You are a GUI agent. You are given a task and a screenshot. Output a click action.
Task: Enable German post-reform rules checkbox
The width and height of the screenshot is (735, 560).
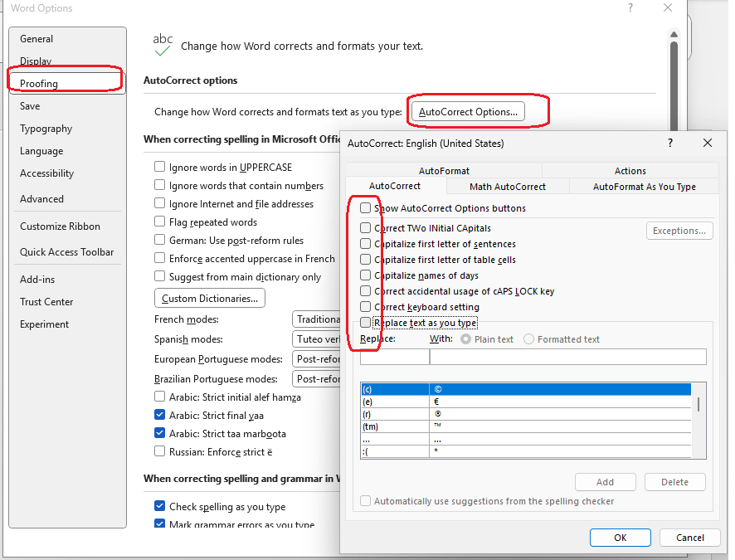coord(160,240)
